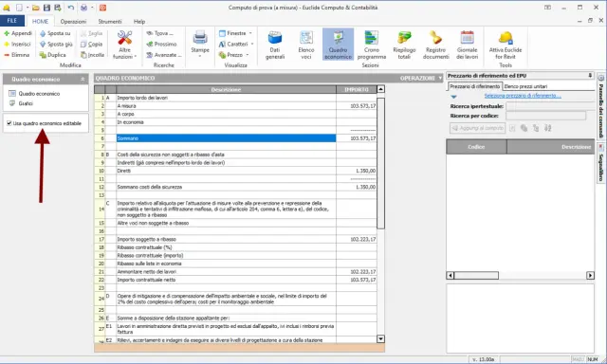This screenshot has height=364, width=607.
Task: Select Quadro economico in the left panel
Action: pos(39,94)
